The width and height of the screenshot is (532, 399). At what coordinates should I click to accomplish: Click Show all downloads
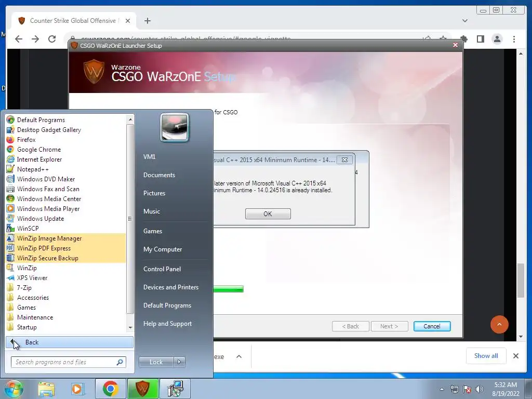coord(486,356)
